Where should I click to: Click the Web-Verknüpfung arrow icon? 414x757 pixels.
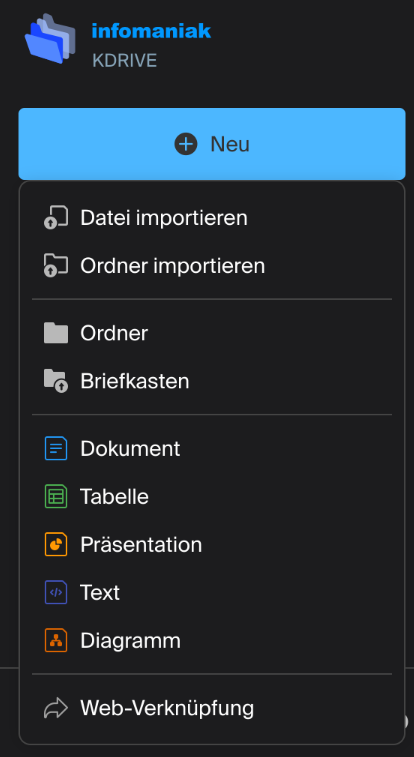tap(56, 708)
